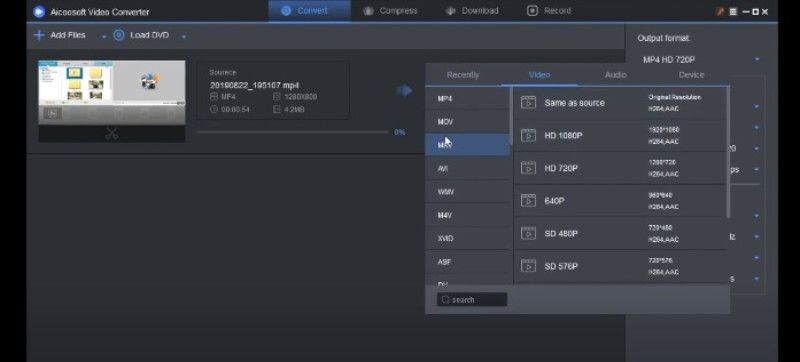Open the hamburger menu icon in title bar
Image resolution: width=800 pixels, height=362 pixels.
(733, 12)
